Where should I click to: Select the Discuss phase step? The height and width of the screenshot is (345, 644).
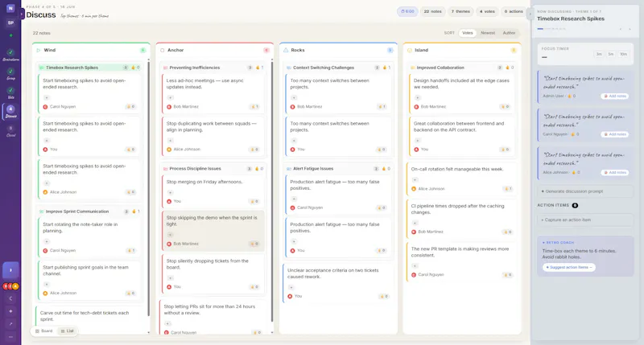tap(10, 111)
